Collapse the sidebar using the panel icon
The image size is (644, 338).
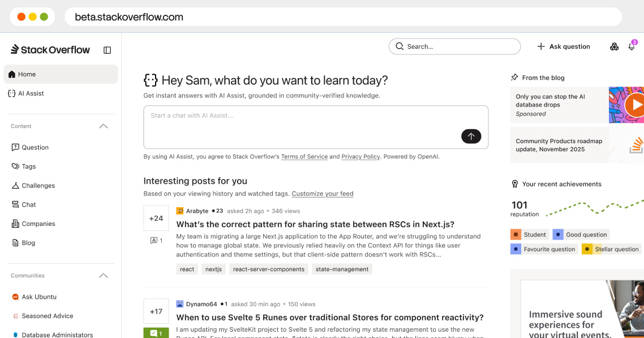pos(107,50)
